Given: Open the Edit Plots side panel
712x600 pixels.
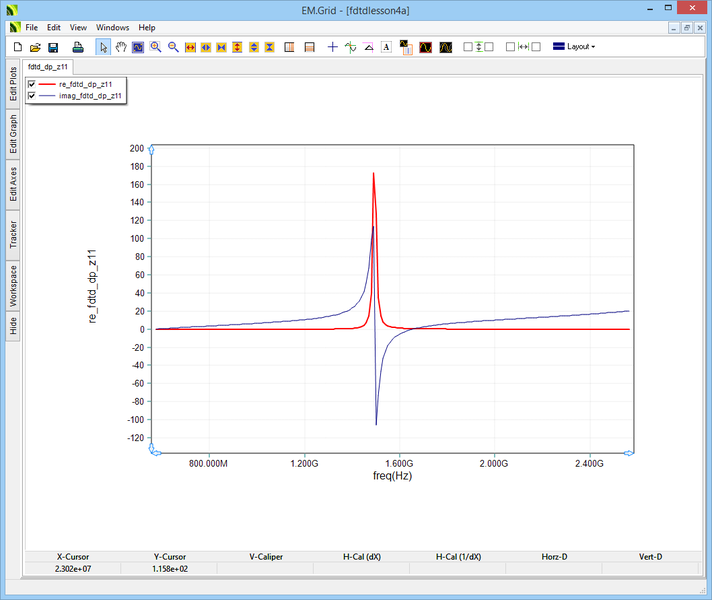Looking at the screenshot, I should tap(13, 83).
